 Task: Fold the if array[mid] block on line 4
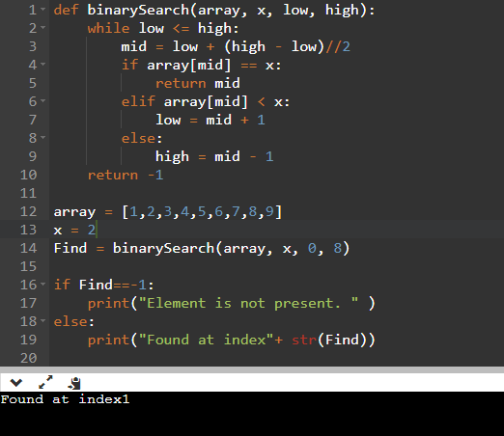pos(43,65)
